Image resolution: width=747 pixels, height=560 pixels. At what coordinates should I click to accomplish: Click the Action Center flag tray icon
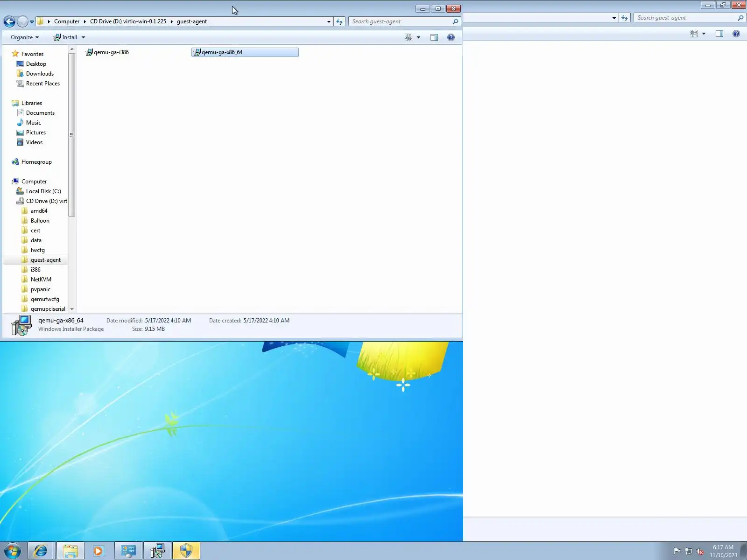pos(677,551)
